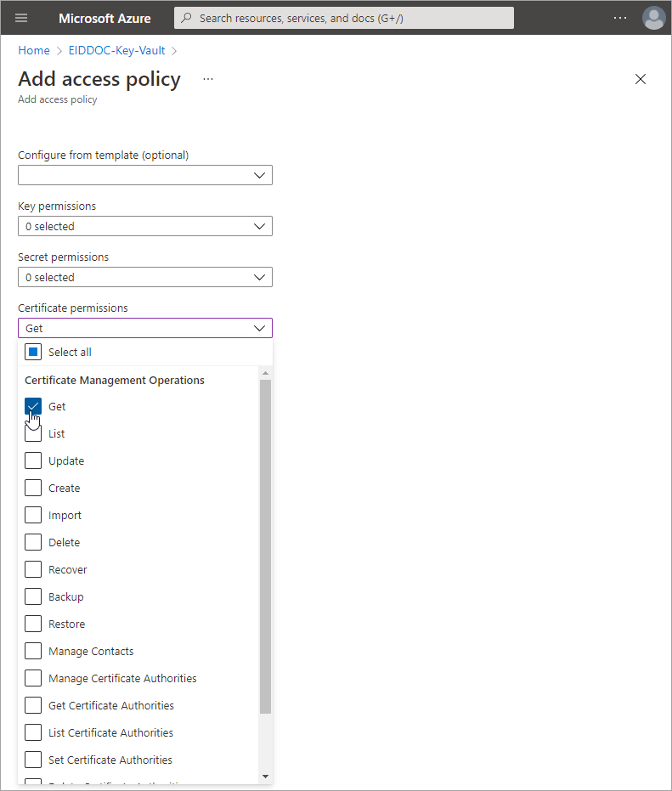Check the Select all checkbox
672x791 pixels.
[x=33, y=352]
